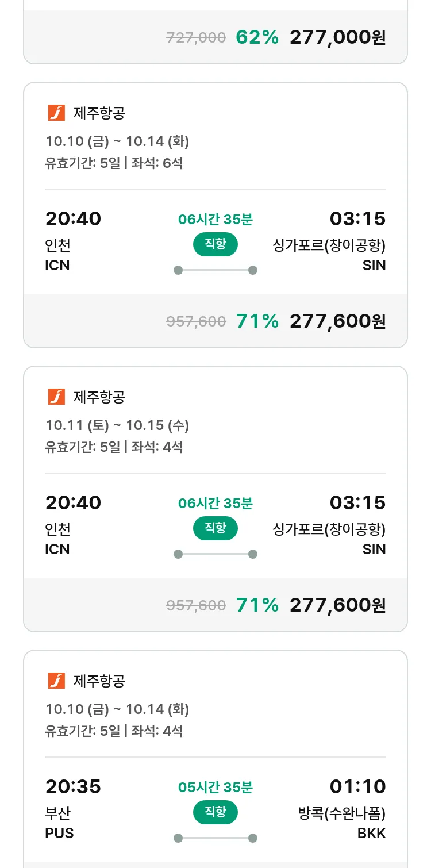Click Jeju Air logo on 10.10 Singapore flight
This screenshot has width=431, height=868.
coord(56,113)
